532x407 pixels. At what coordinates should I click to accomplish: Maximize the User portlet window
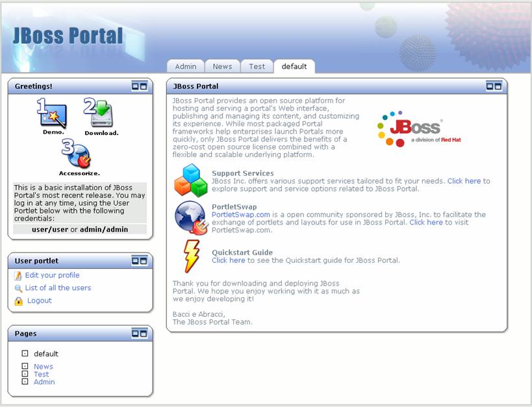pos(144,261)
